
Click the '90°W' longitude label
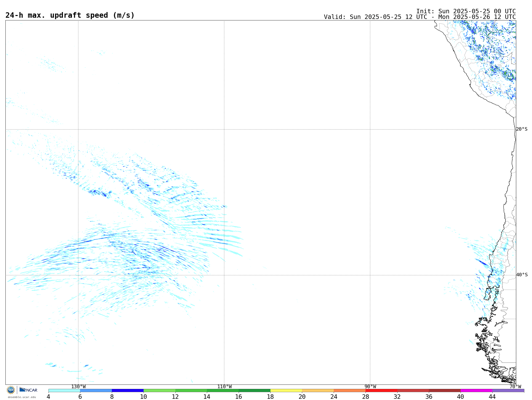coord(370,387)
